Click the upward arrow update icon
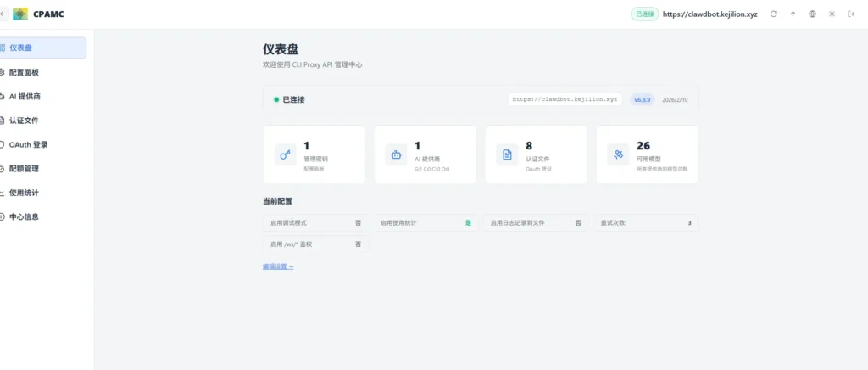868x370 pixels. click(793, 14)
